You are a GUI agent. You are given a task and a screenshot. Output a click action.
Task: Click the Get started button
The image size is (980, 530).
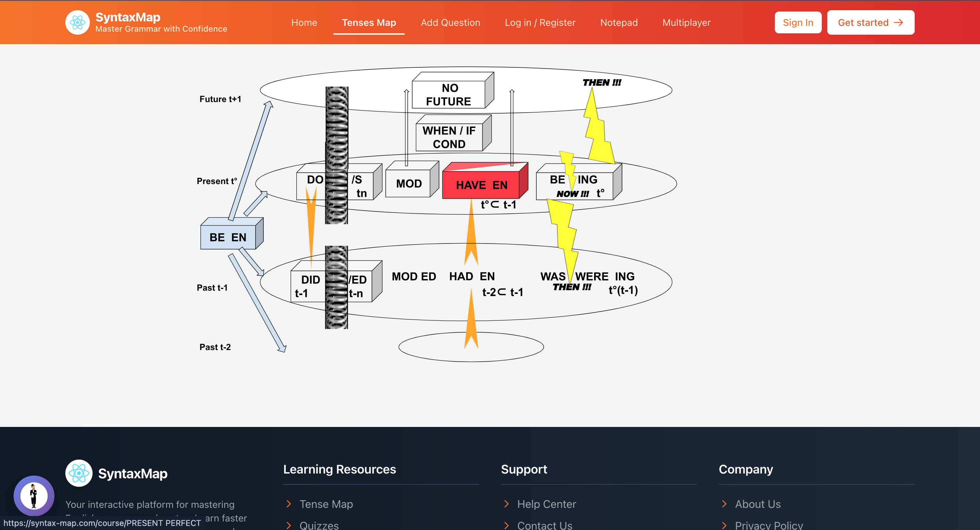(870, 22)
